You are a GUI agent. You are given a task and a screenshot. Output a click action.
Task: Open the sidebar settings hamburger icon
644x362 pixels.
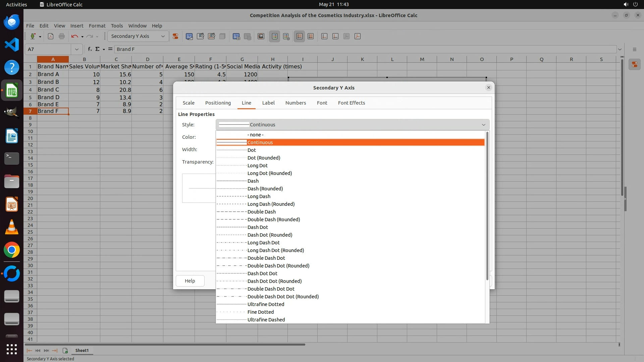pyautogui.click(x=634, y=49)
